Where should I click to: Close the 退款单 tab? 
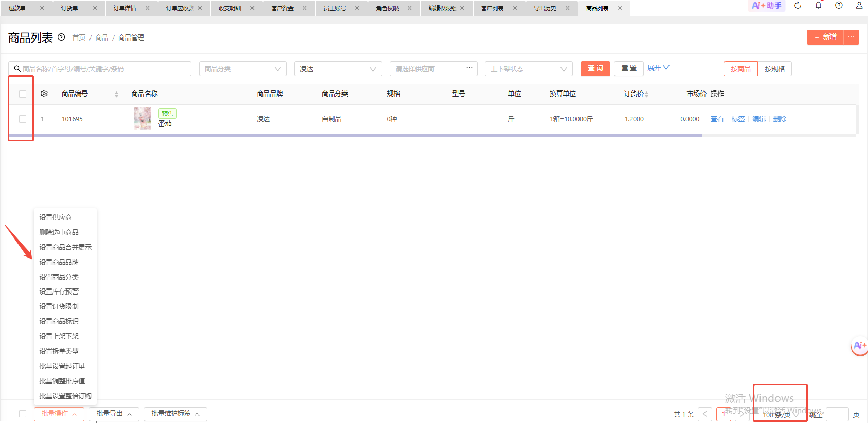click(42, 8)
